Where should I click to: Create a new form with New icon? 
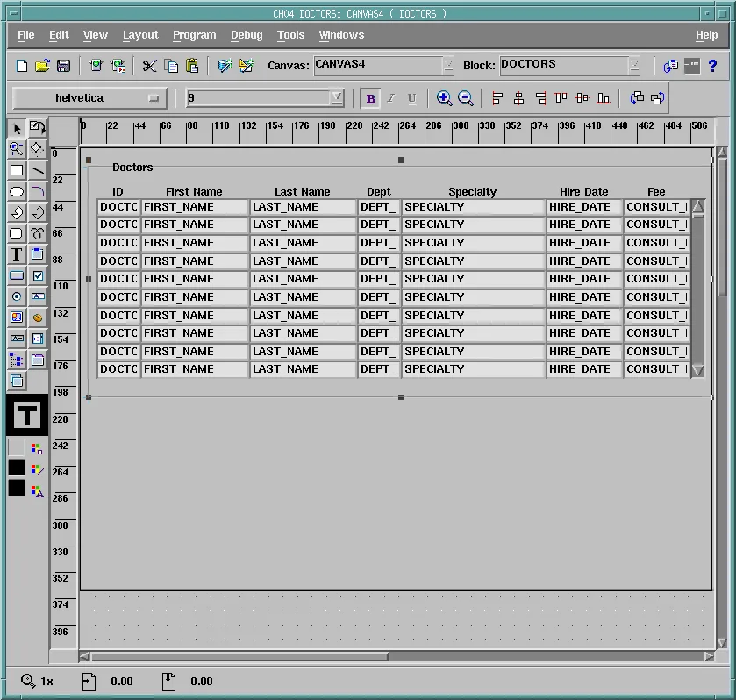point(22,66)
